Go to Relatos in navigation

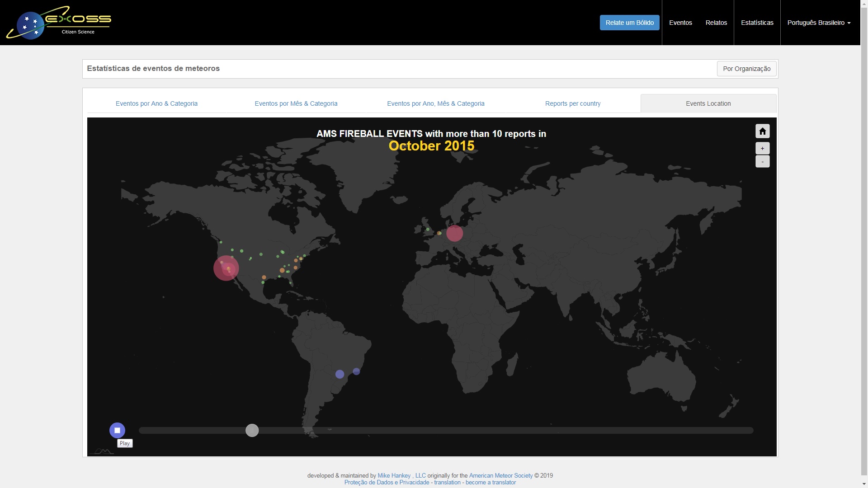(716, 23)
